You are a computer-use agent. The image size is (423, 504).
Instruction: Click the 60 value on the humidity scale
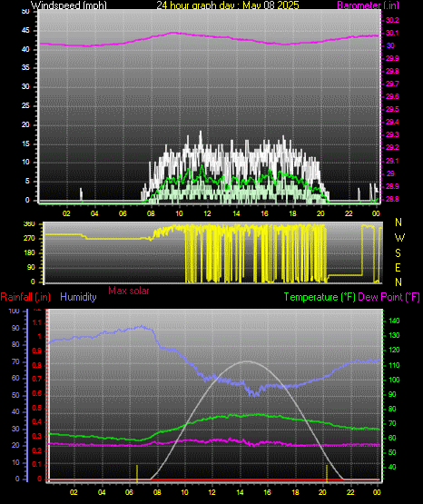click(15, 379)
